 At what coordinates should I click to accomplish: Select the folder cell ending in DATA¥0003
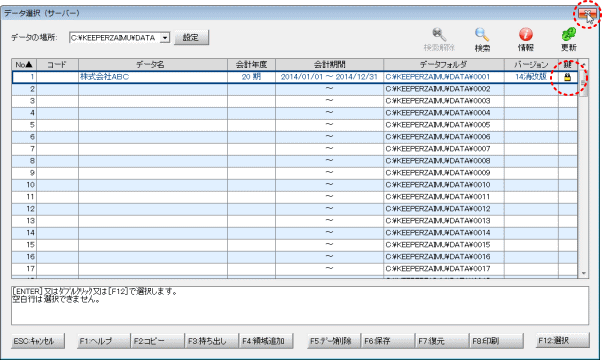[444, 101]
